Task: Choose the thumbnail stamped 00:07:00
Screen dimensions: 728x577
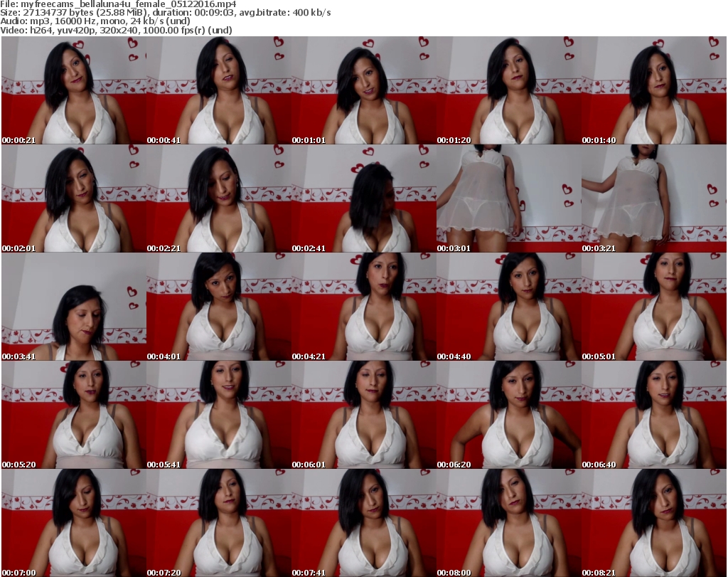Action: (74, 523)
